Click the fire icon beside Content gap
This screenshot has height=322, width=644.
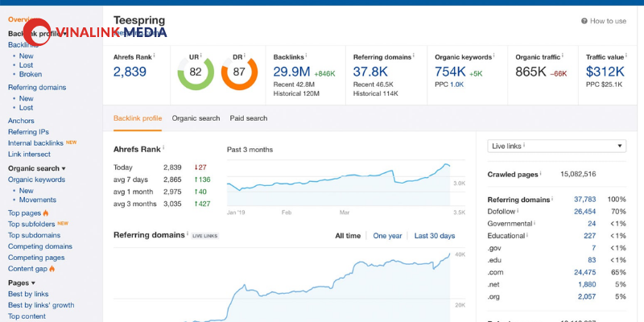(52, 269)
